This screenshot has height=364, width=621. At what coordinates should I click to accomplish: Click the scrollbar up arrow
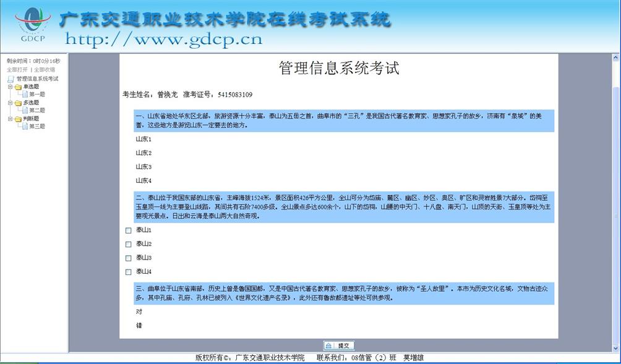point(616,57)
